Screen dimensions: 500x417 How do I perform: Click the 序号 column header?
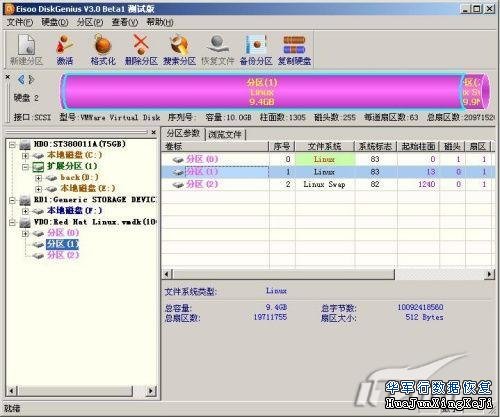pos(282,146)
